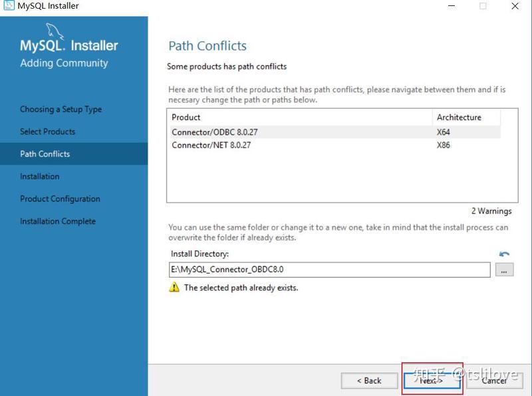Select the Path Conflicts step
Image resolution: width=532 pixels, height=396 pixels.
point(74,154)
